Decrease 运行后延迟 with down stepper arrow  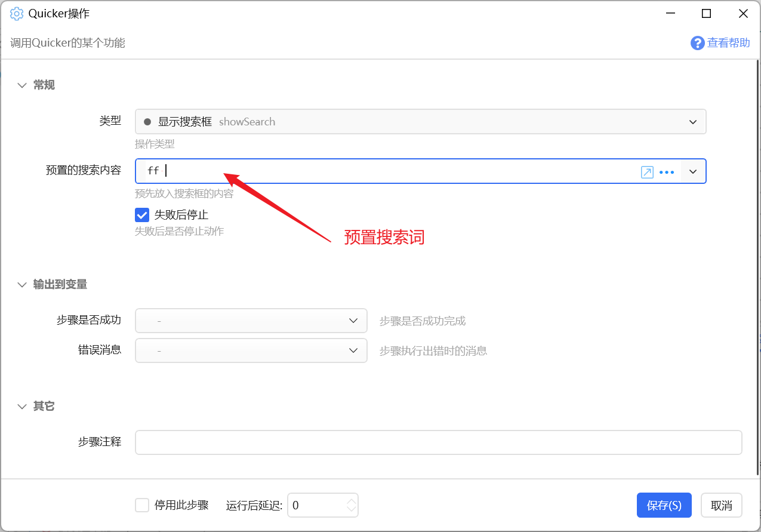tap(352, 511)
